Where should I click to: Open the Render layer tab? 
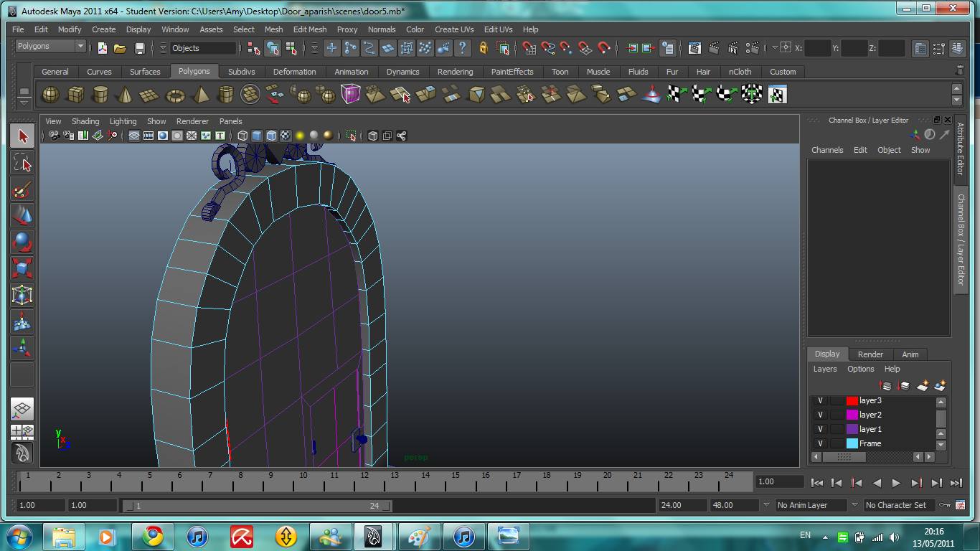[x=870, y=354]
